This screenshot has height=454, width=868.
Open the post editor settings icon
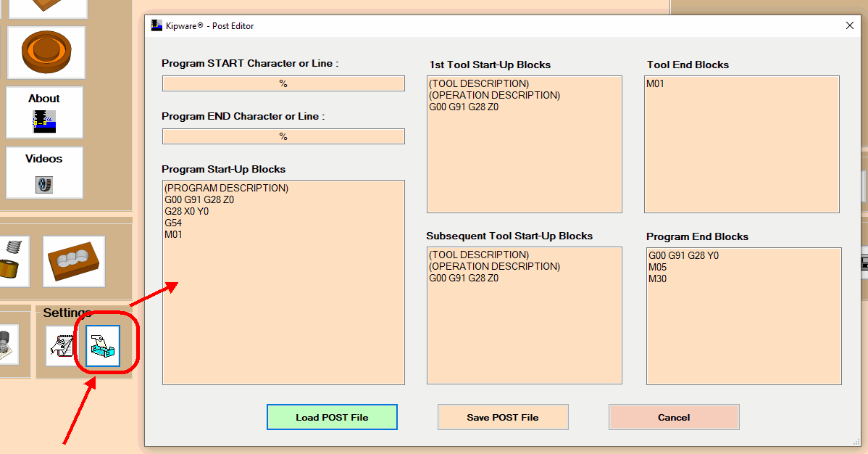[x=103, y=346]
